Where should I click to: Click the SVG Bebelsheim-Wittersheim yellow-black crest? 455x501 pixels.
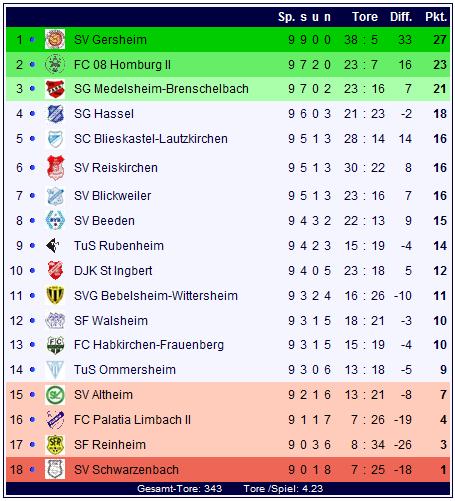(55, 295)
